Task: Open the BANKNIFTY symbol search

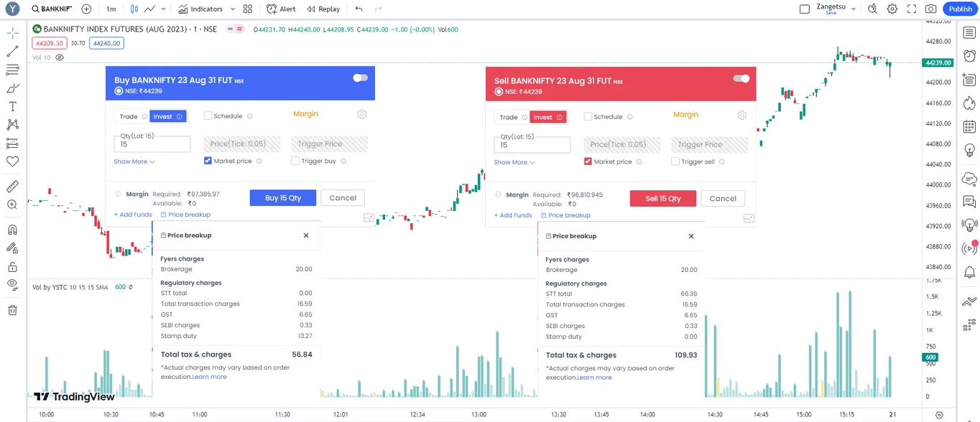Action: [x=52, y=9]
